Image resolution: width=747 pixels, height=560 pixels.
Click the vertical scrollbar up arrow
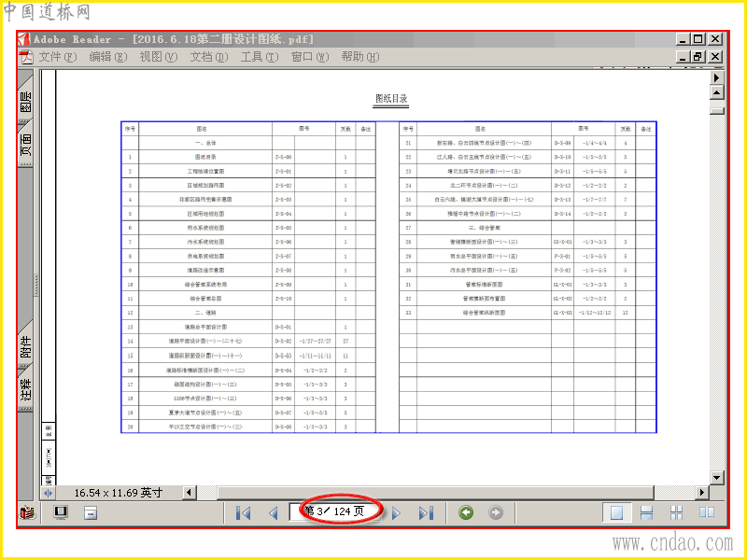(717, 92)
